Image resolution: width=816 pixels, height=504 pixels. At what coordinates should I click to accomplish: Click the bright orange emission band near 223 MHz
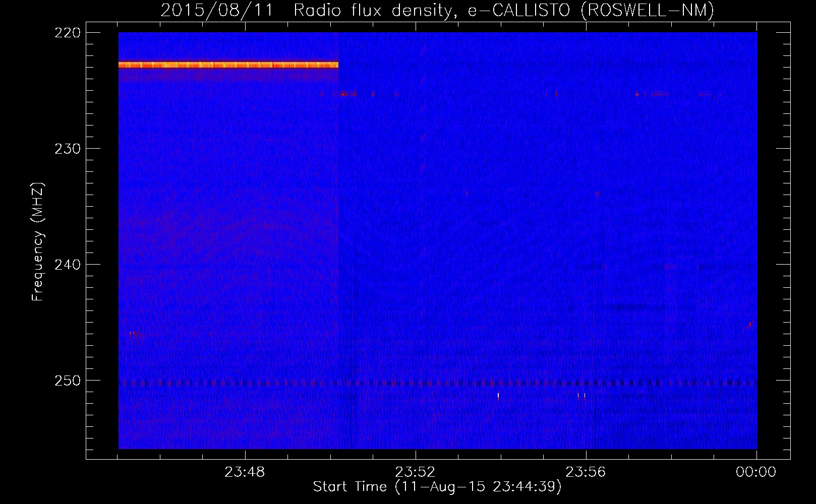coord(228,65)
